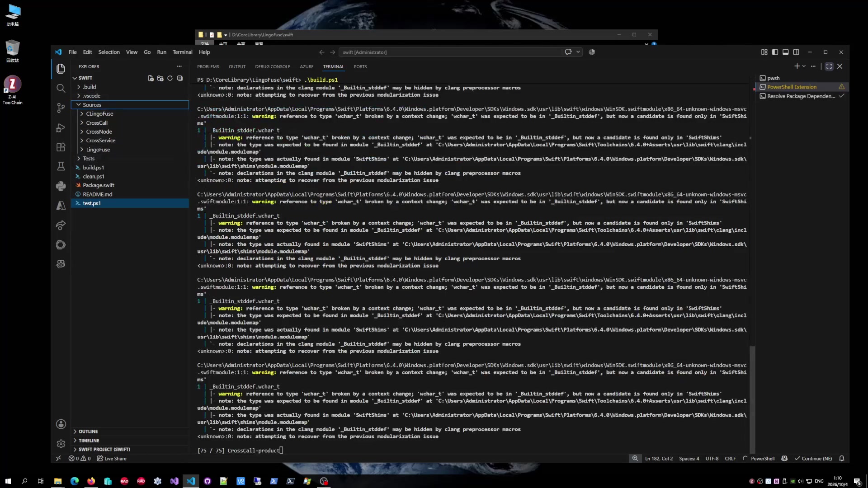Collapse the Sources folder
The height and width of the screenshot is (488, 868).
[130, 105]
